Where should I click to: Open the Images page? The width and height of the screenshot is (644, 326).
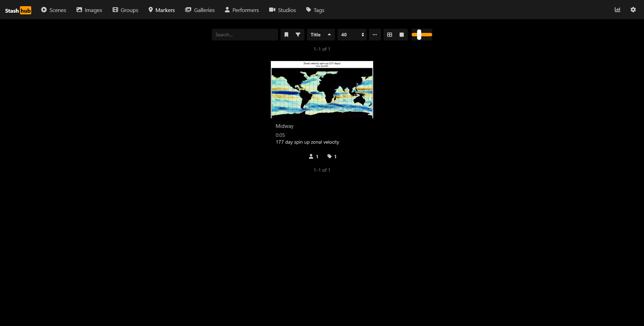(x=89, y=10)
